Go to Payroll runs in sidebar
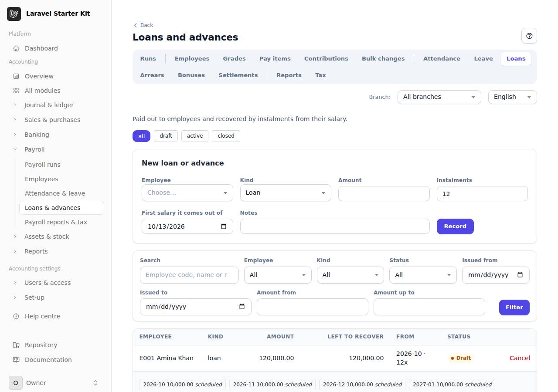 (61, 165)
